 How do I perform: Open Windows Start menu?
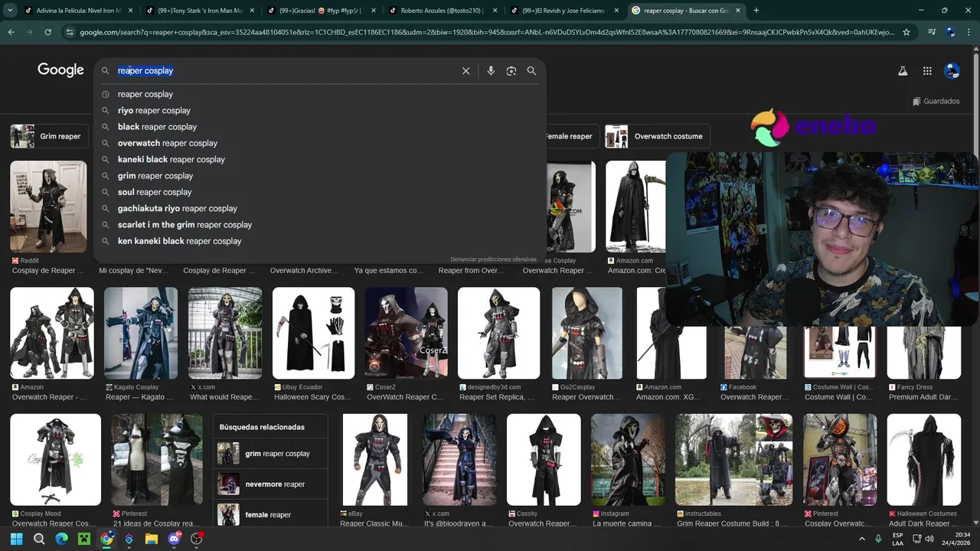click(x=16, y=539)
